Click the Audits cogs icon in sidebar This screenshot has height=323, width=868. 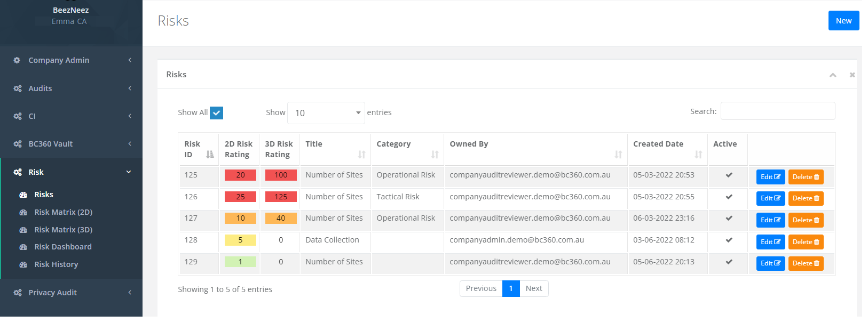pyautogui.click(x=18, y=88)
